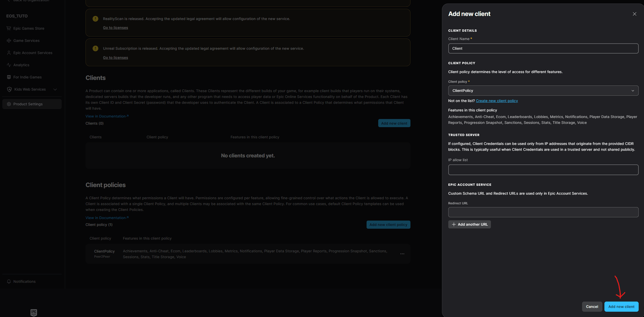This screenshot has width=644, height=317.
Task: Open the Go to licenses link
Action: coord(115,27)
